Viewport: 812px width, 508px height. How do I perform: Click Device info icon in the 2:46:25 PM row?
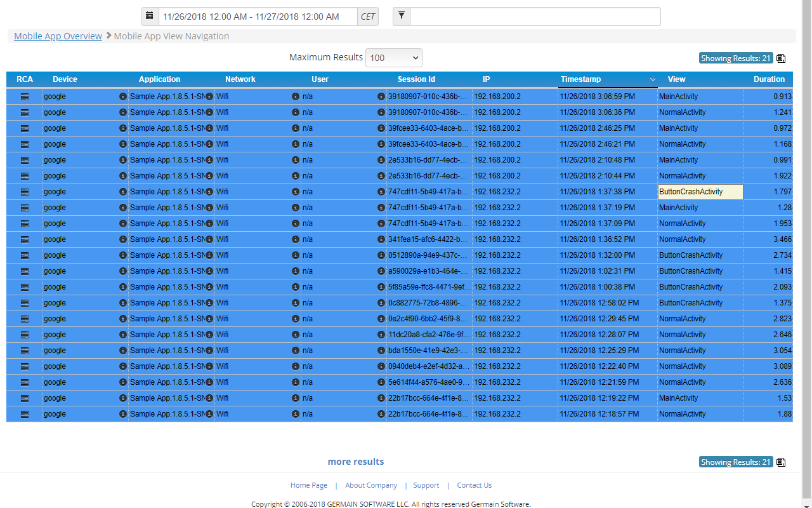click(x=123, y=128)
